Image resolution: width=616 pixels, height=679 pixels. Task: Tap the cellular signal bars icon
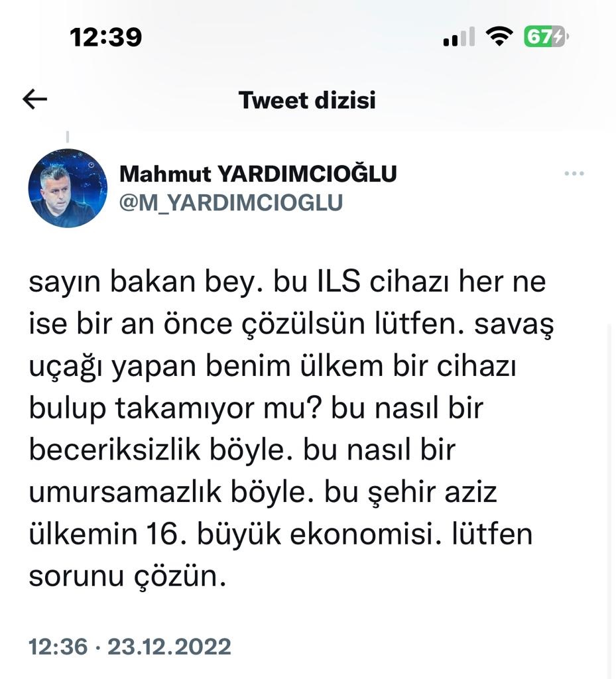pyautogui.click(x=459, y=37)
